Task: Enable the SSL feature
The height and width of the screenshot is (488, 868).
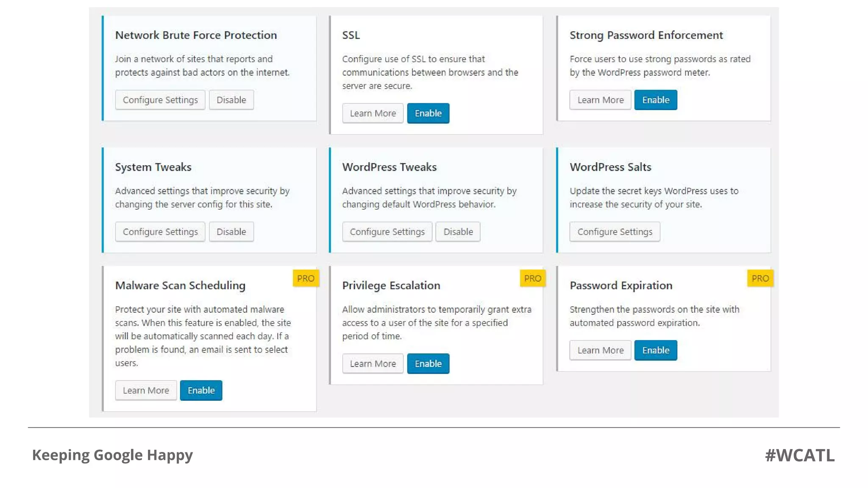Action: pos(428,114)
